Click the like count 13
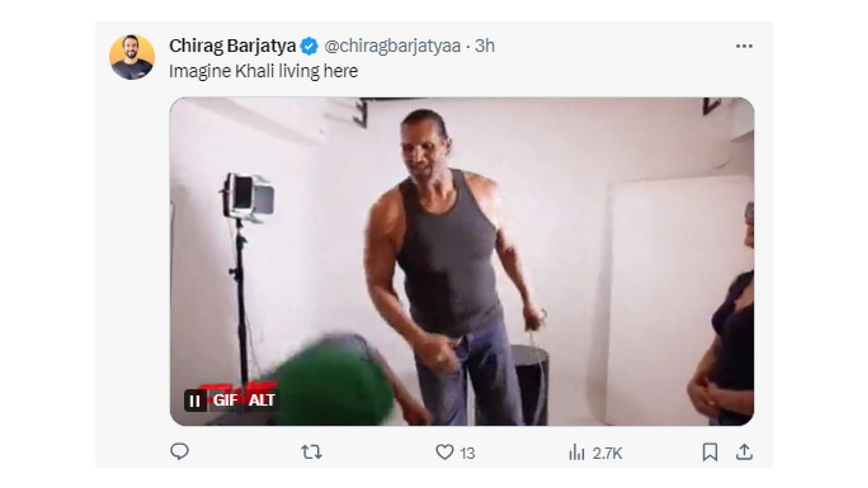Viewport: 868px width, 488px height. point(467,453)
